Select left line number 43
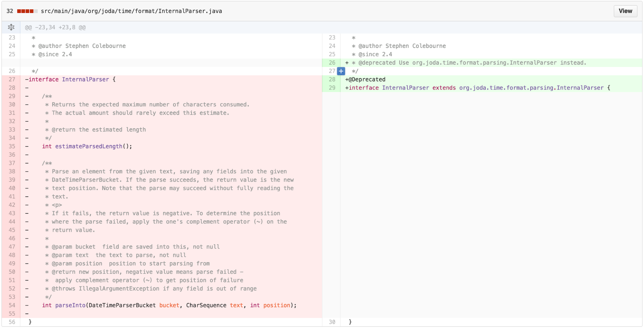 coord(11,213)
